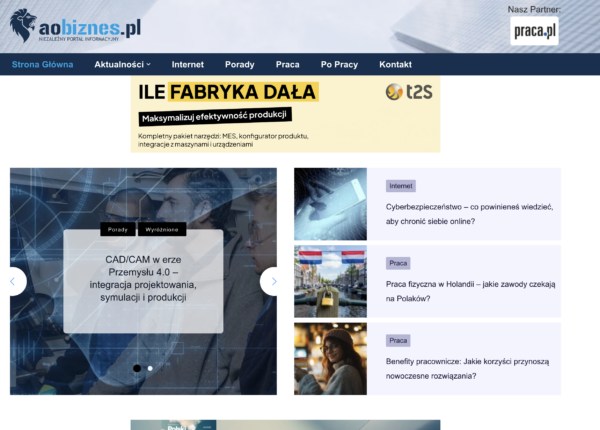
Task: Go to next slide arrow
Action: 270,281
